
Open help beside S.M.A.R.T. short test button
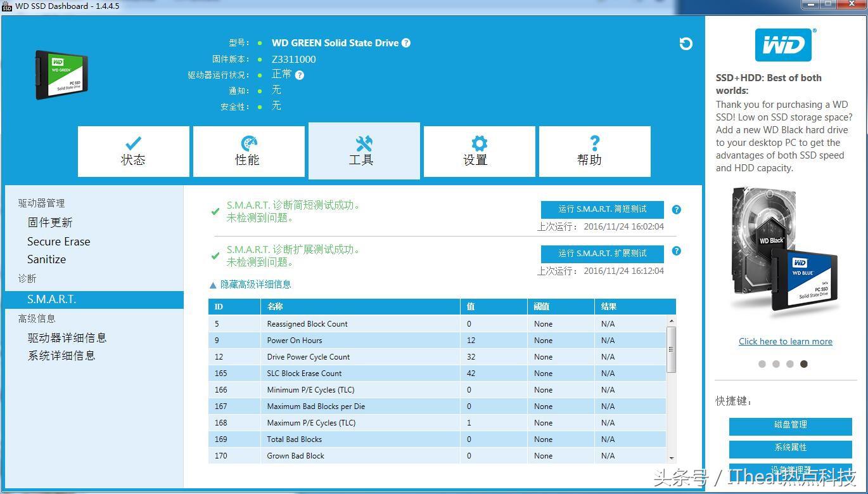[676, 209]
